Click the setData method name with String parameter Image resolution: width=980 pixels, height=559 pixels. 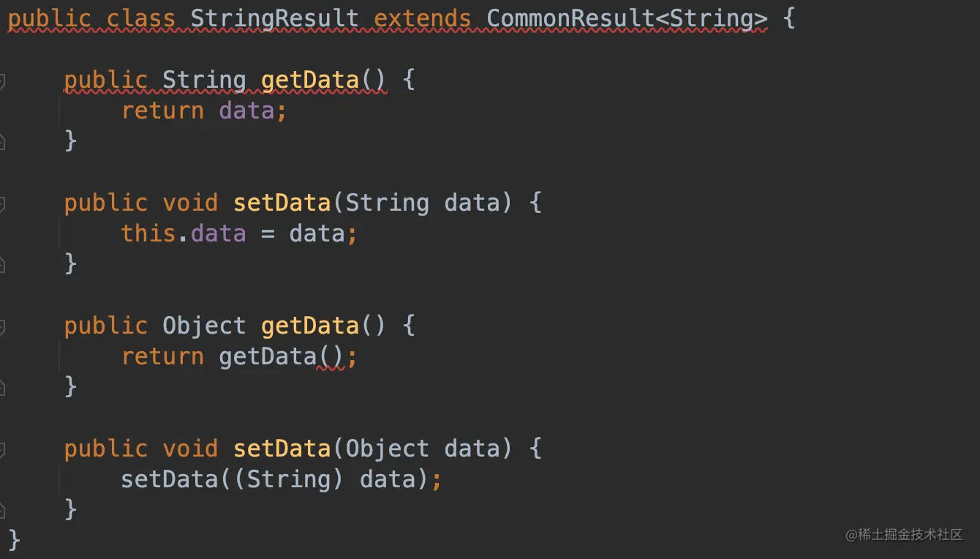282,203
